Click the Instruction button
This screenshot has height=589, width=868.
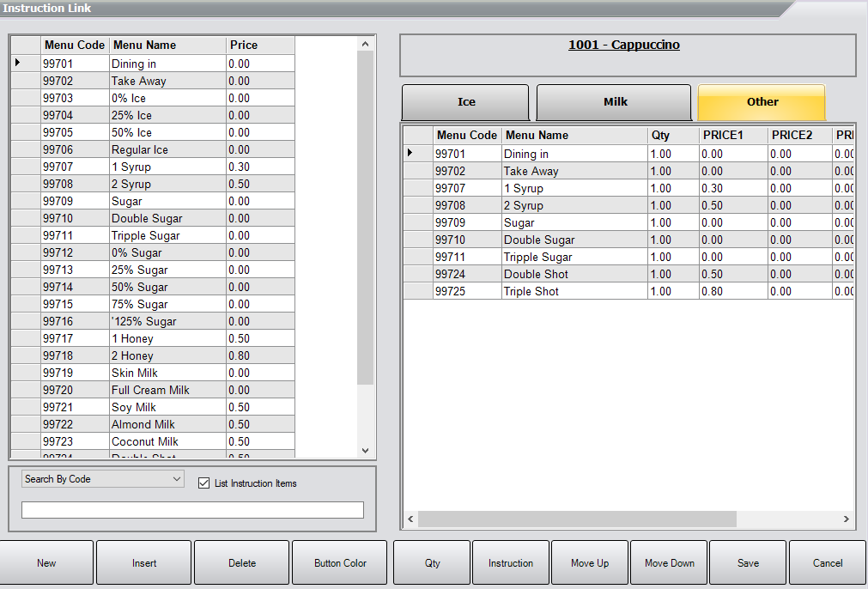coord(510,563)
